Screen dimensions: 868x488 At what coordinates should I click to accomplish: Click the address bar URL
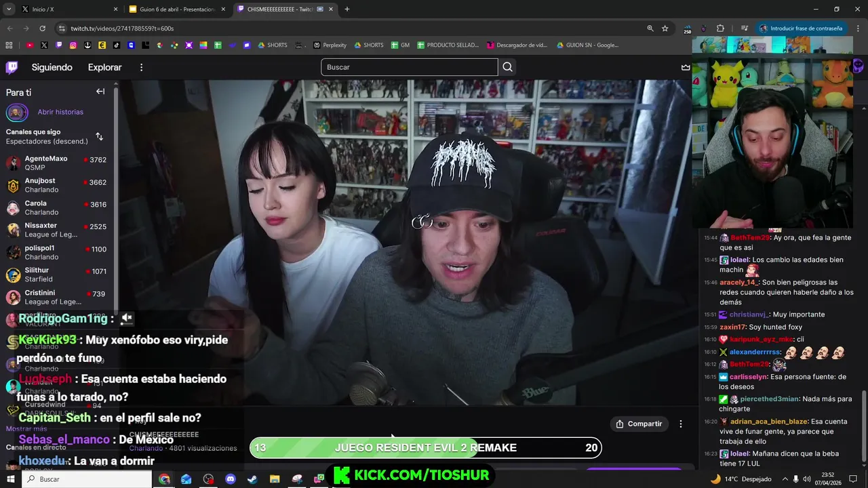click(122, 28)
